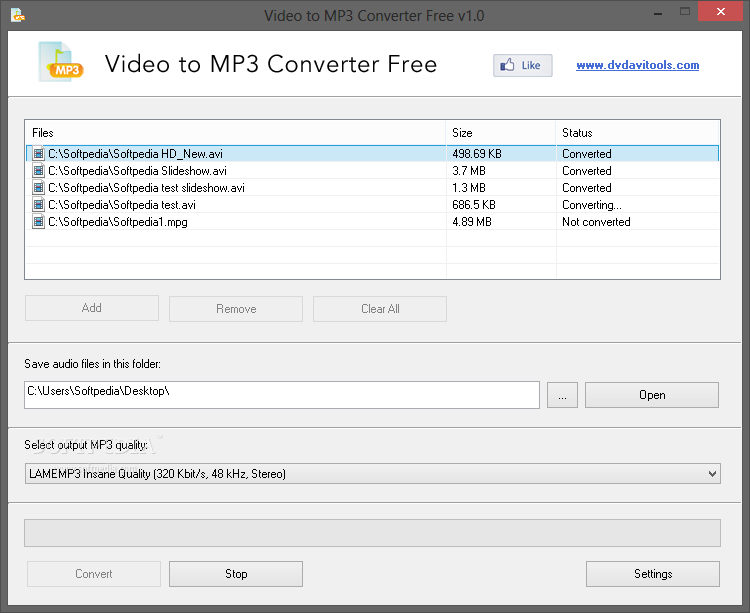Open the output folder with Open button
Viewport: 750px width, 613px height.
click(652, 395)
